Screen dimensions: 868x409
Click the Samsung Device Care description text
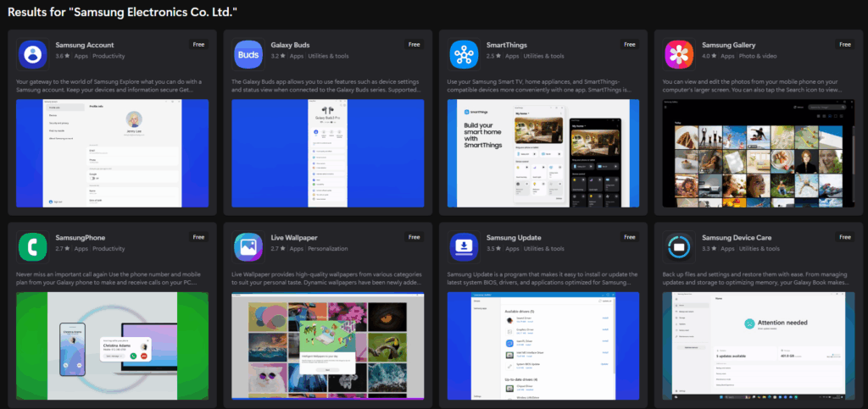pos(757,278)
